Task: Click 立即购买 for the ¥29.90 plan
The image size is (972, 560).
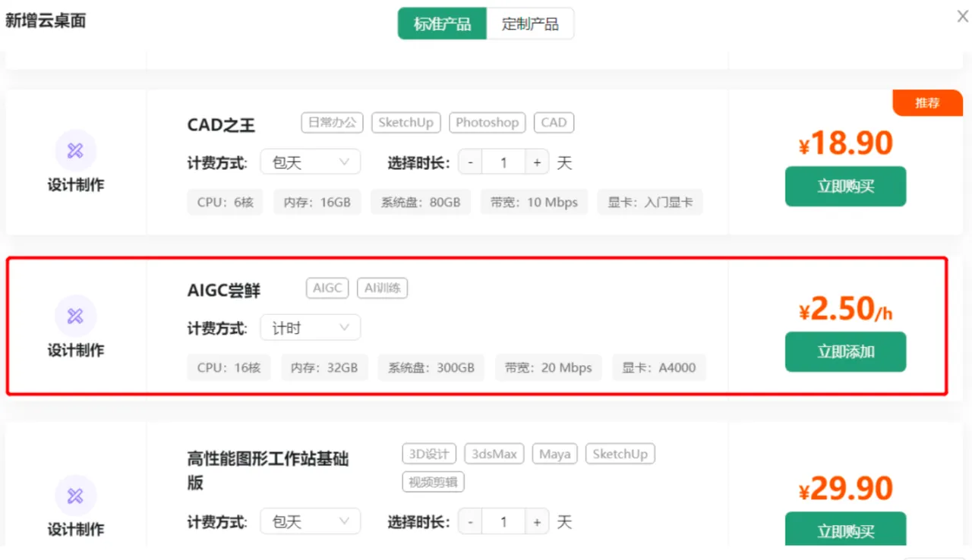Action: tap(845, 530)
